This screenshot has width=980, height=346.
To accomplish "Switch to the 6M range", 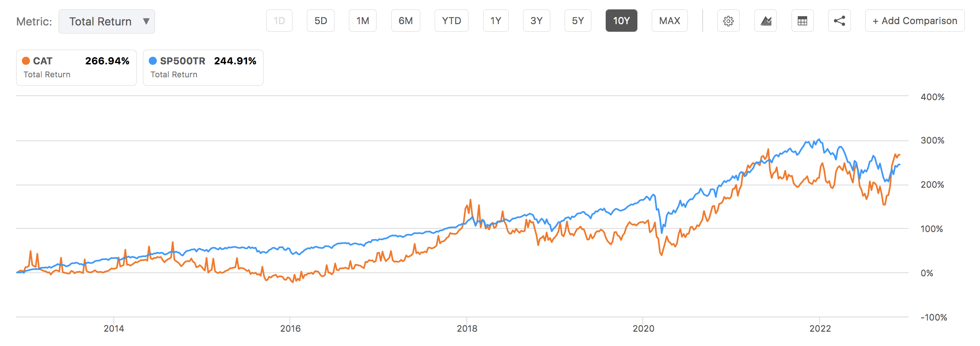I will coord(406,21).
